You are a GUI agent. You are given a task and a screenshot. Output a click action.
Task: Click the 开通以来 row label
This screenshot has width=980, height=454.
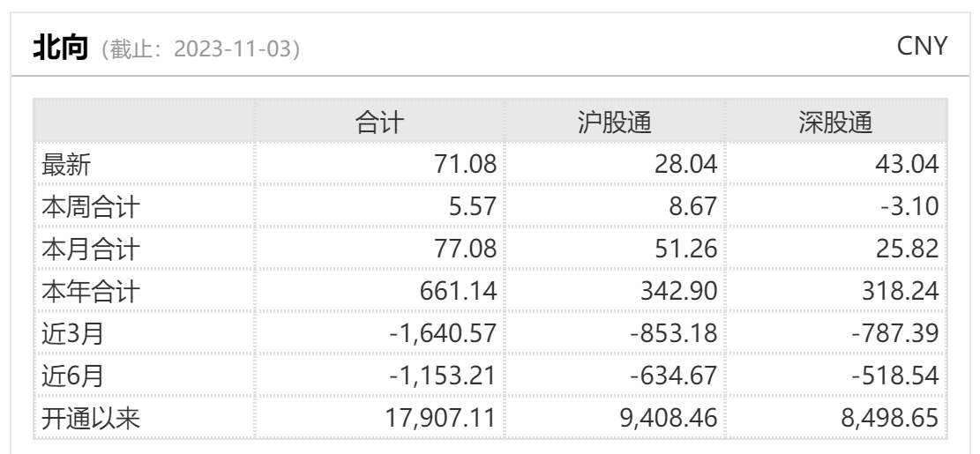tap(91, 420)
